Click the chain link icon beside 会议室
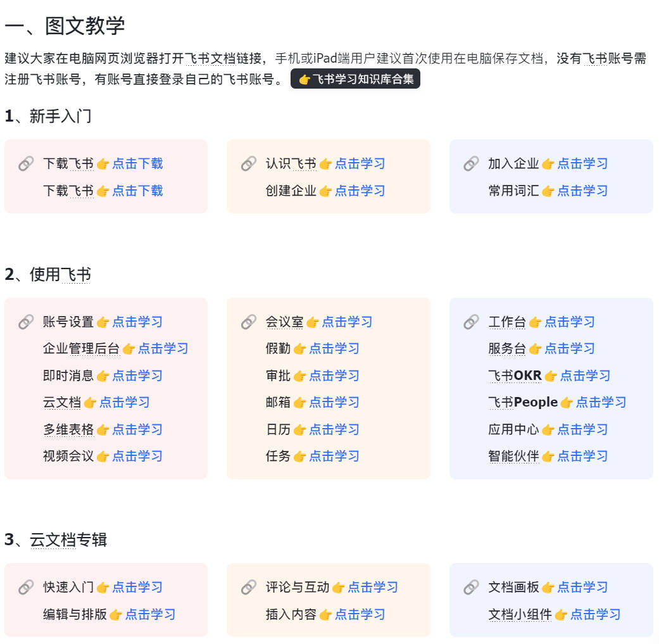Viewport: 659px width, 644px height. pyautogui.click(x=248, y=322)
